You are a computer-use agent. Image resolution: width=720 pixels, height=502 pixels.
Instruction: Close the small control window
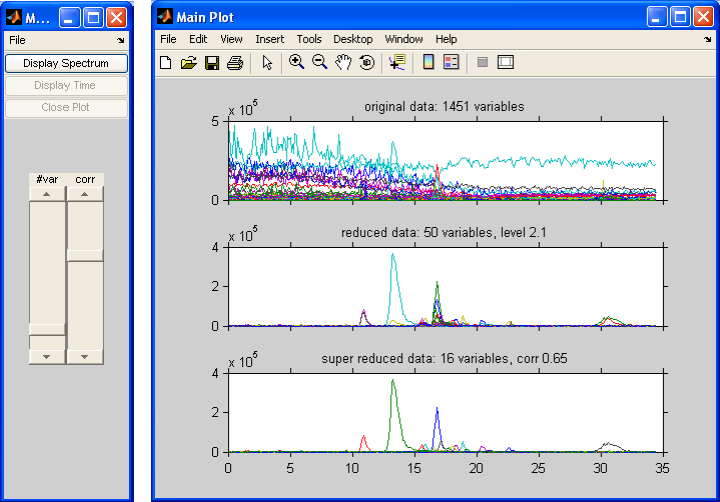click(x=117, y=18)
